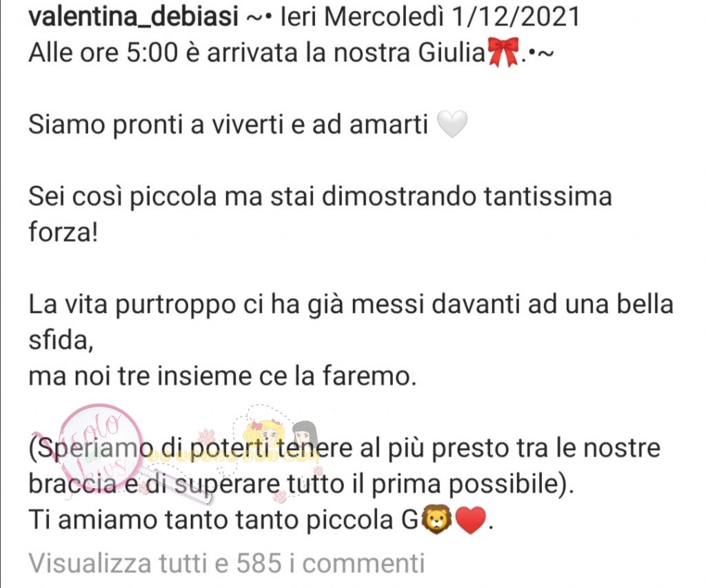
Task: Click the paw print decoration in watermark
Action: click(207, 436)
